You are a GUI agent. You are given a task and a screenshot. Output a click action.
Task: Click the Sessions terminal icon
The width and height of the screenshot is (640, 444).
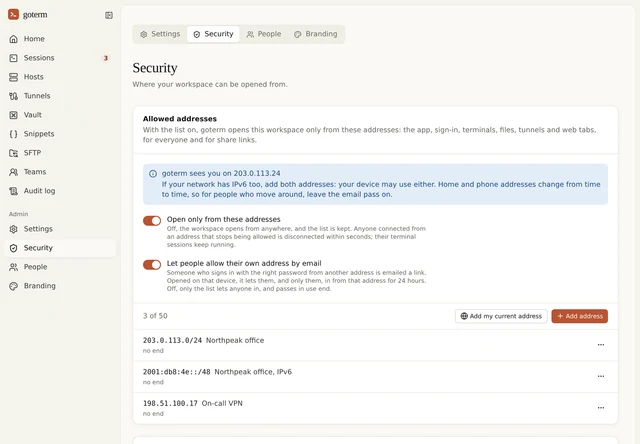click(x=13, y=58)
